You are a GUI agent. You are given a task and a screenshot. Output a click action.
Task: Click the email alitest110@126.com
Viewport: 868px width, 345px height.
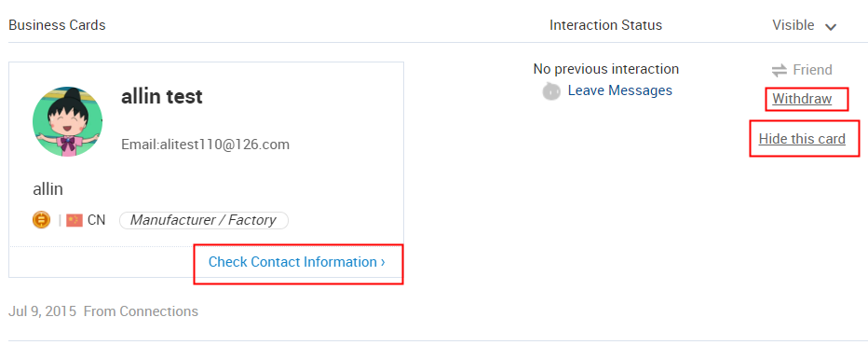(206, 145)
